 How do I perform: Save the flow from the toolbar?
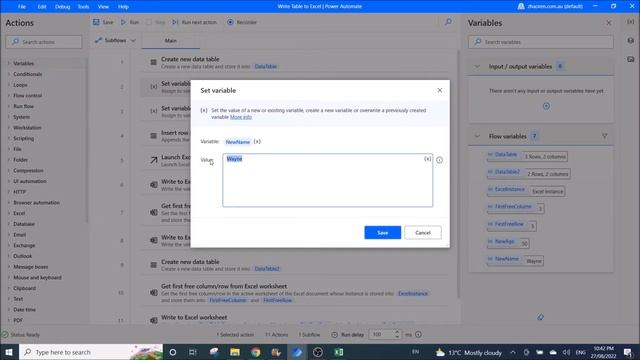point(103,22)
